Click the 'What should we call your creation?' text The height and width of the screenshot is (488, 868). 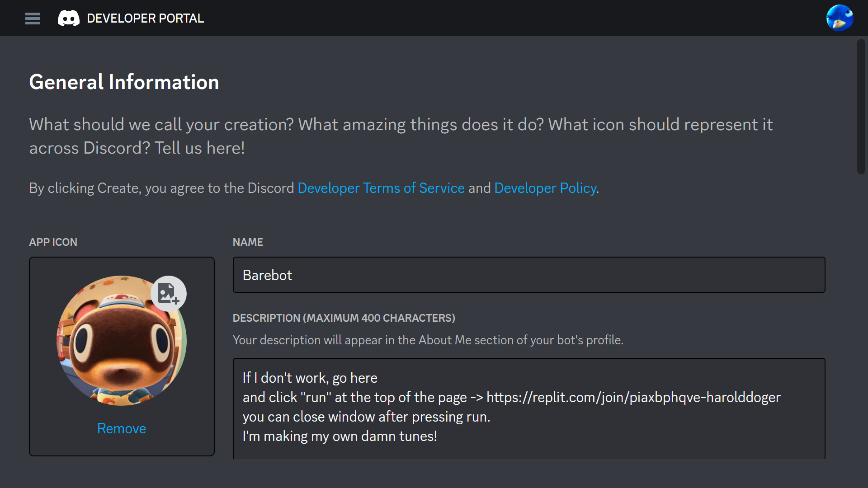[x=161, y=125]
